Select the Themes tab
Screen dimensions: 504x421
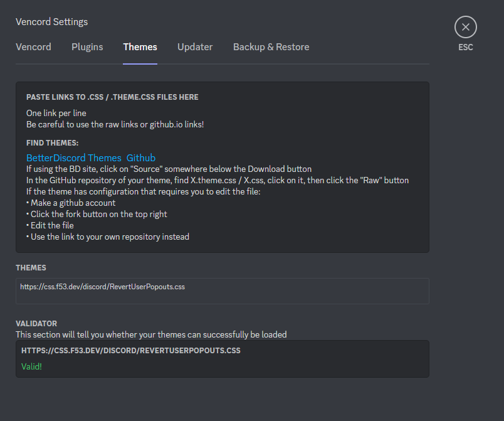pos(140,47)
